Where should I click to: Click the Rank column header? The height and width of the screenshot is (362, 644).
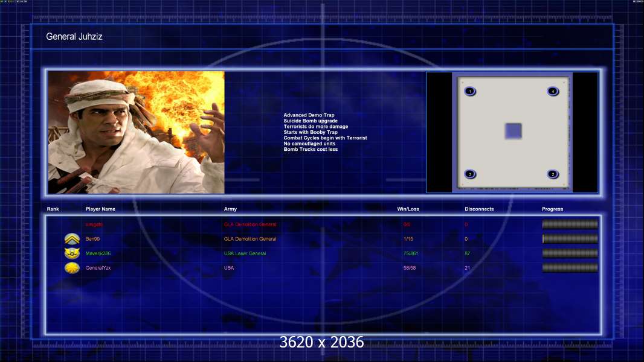(x=53, y=209)
